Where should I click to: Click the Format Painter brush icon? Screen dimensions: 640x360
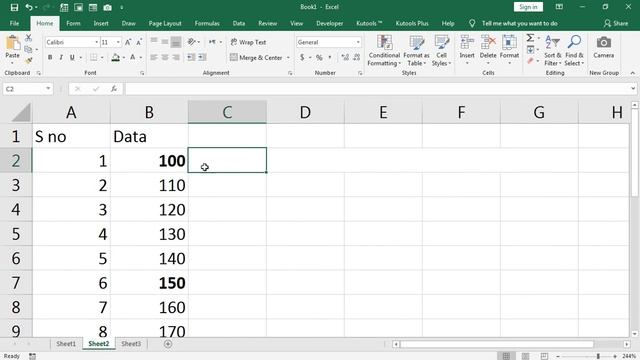[x=28, y=60]
